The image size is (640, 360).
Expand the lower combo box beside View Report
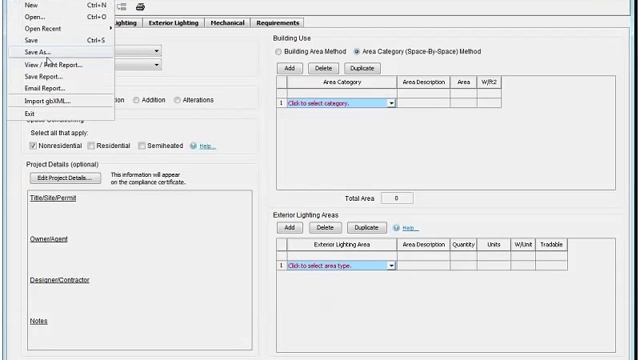(156, 65)
